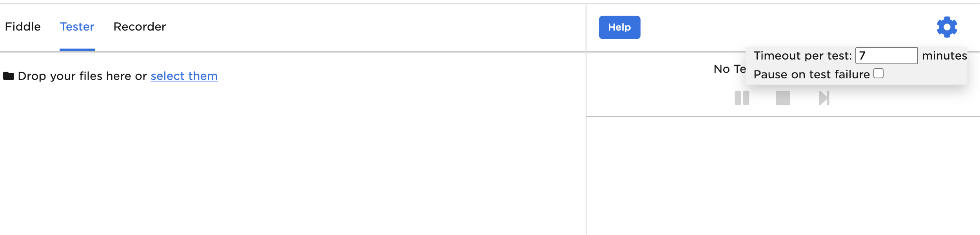Follow the "select them" link

[x=184, y=76]
